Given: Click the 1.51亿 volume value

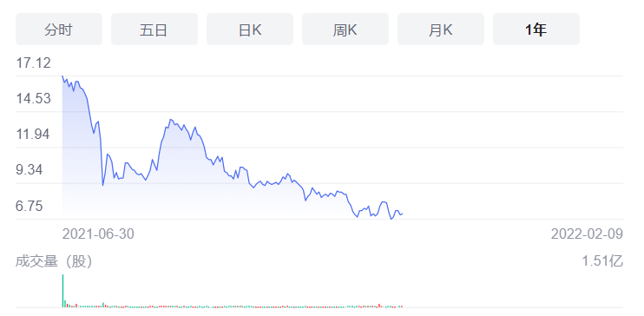Looking at the screenshot, I should 602,261.
